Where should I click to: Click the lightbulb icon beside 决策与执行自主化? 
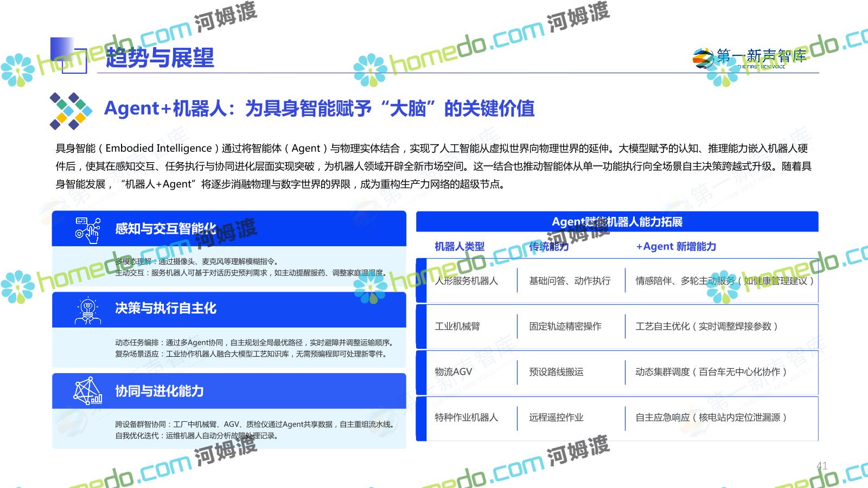click(x=88, y=310)
